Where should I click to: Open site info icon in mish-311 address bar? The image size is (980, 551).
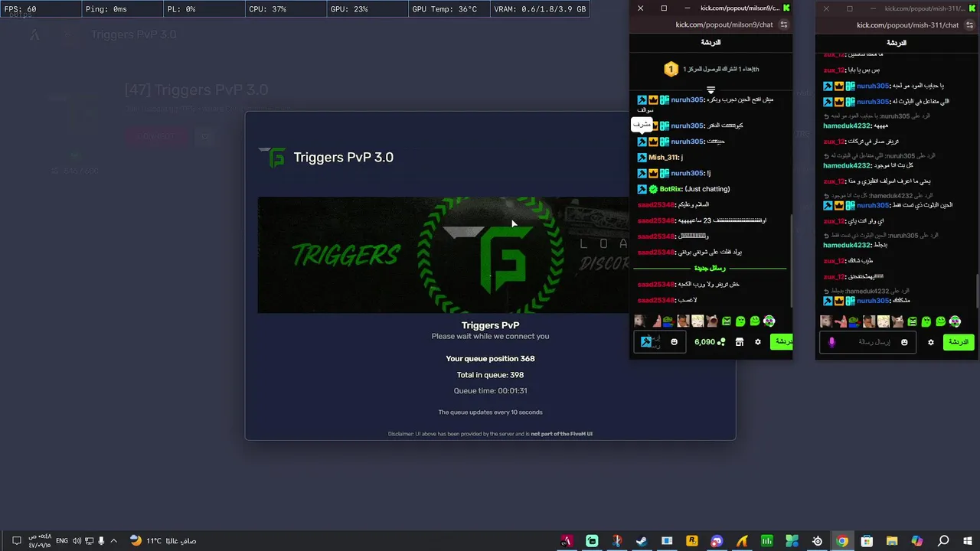[969, 24]
